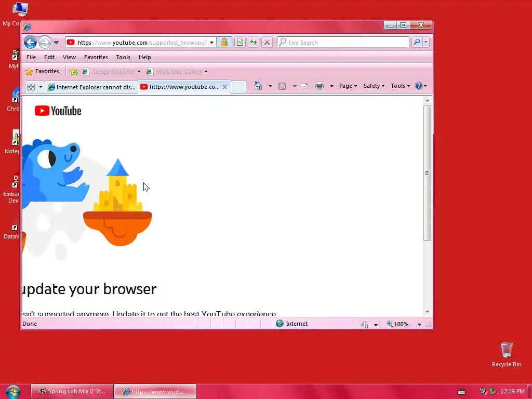The image size is (532, 399).
Task: Expand the Print options dropdown arrow
Action: click(x=331, y=86)
